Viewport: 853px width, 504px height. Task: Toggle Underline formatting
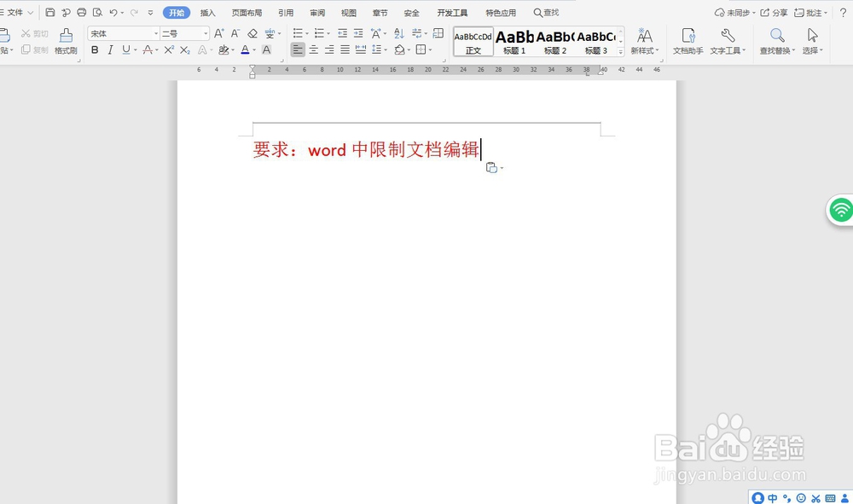125,49
